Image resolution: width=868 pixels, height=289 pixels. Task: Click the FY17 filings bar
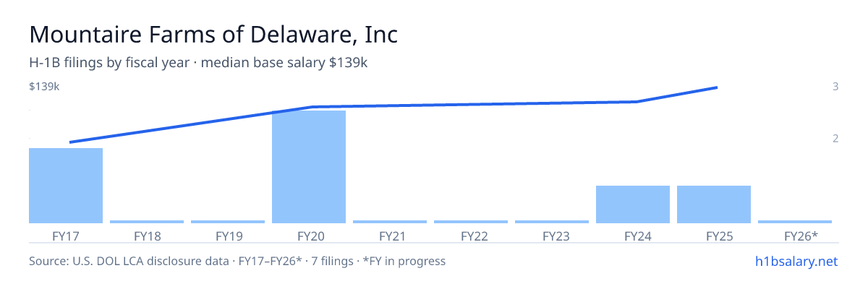(x=66, y=186)
